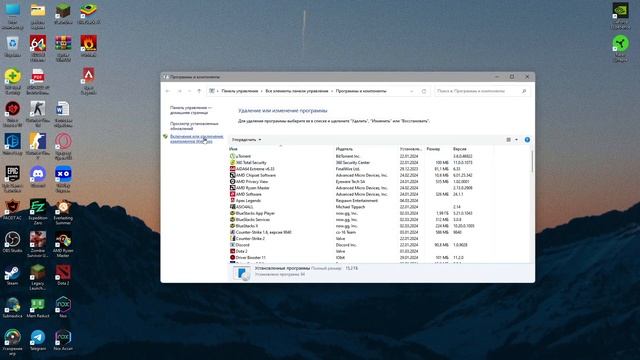Open Control Panel home page link
Viewport: 640px width, 360px height.
point(191,110)
